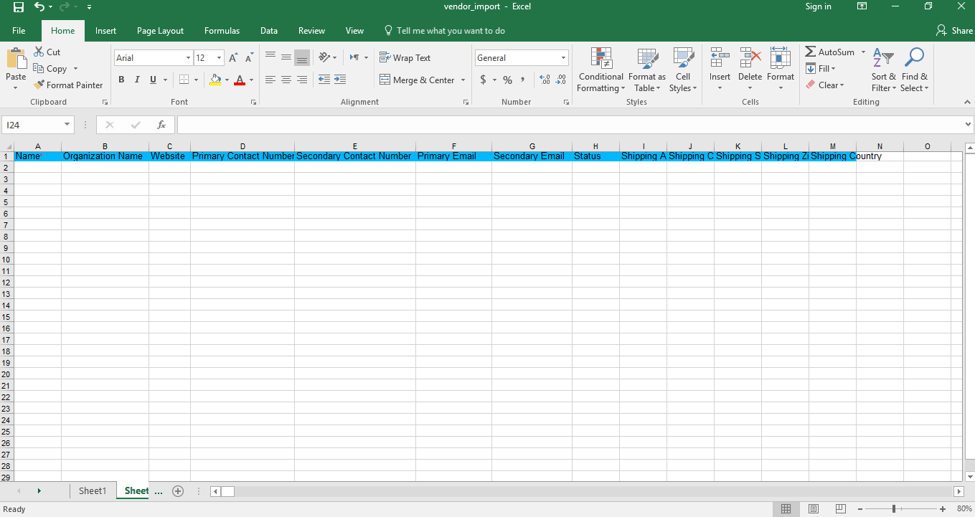Open Find & Select tool
This screenshot has width=975, height=517.
click(x=914, y=70)
